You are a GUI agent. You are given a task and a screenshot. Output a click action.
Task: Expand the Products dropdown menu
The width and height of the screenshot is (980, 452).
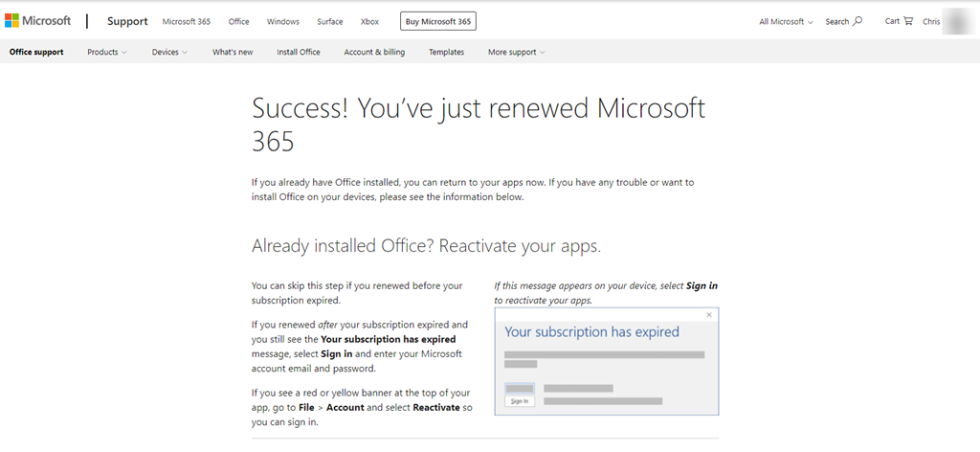(x=107, y=52)
